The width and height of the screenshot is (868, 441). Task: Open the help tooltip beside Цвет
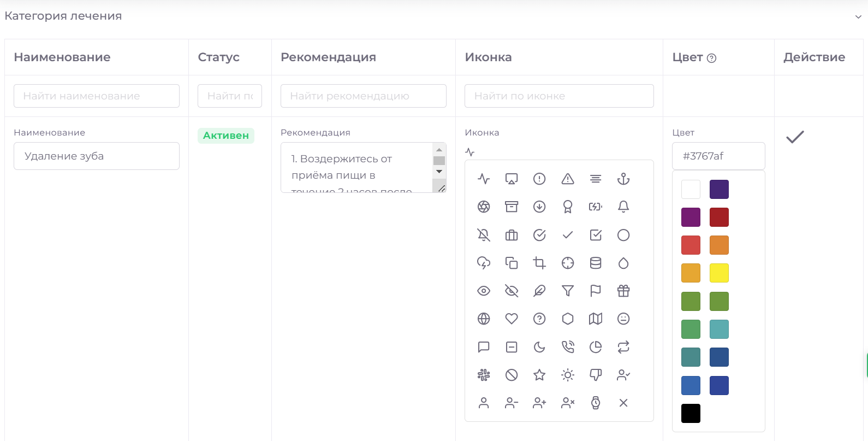(x=711, y=58)
